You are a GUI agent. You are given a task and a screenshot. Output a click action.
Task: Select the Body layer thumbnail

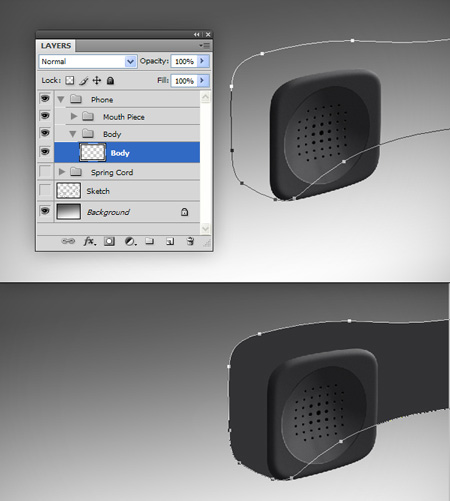93,152
